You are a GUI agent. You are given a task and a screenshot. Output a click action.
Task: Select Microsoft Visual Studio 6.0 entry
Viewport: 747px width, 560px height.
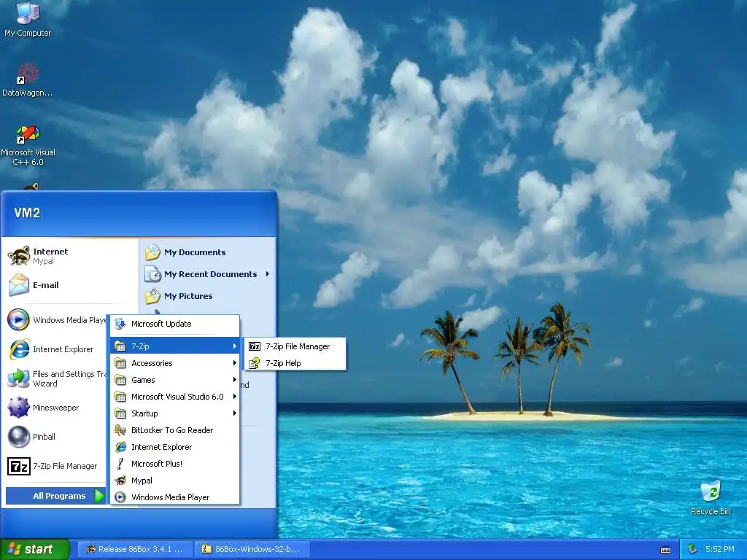click(x=175, y=396)
